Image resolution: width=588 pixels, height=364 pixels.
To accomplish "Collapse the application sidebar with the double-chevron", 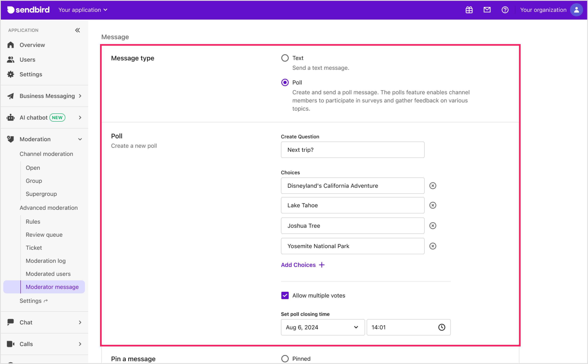I will (77, 30).
